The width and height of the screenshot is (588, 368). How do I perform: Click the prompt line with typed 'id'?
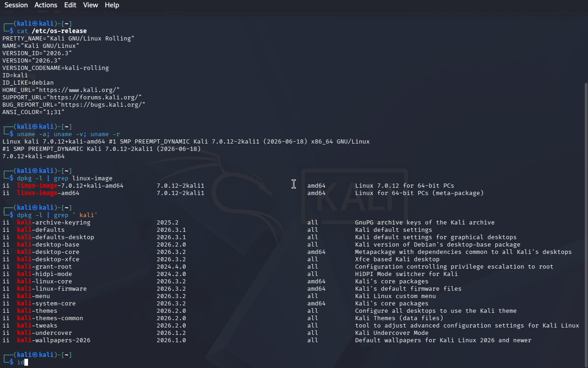point(15,362)
